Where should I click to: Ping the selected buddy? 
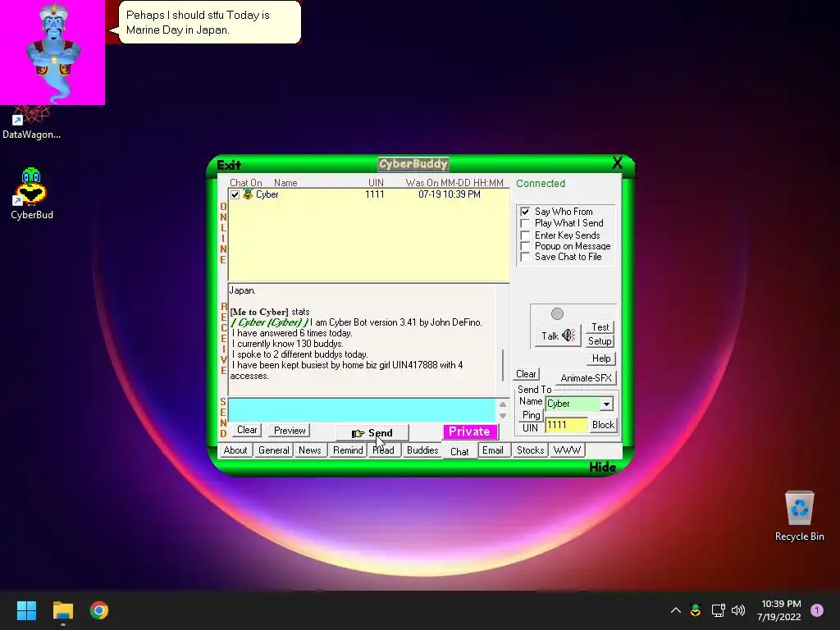click(531, 415)
